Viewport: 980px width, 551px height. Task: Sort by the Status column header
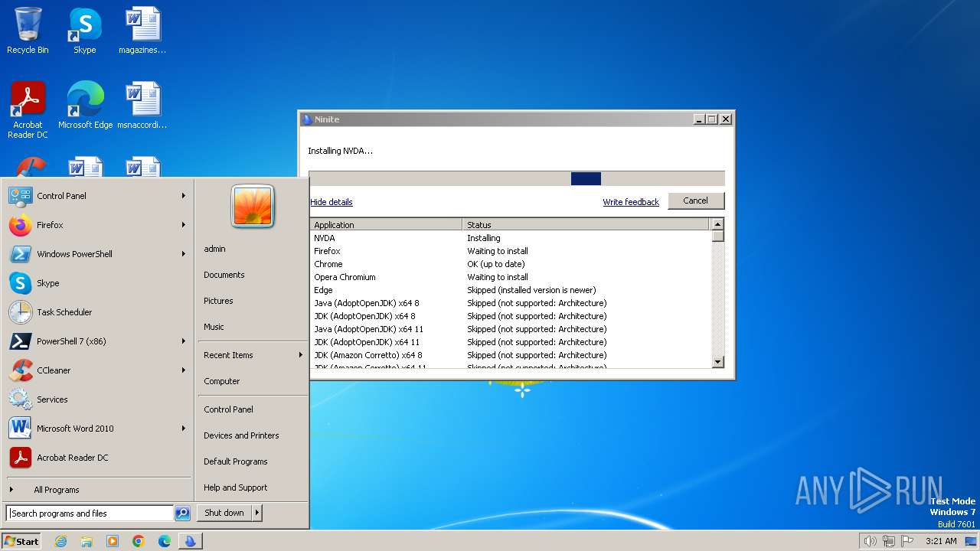[586, 225]
